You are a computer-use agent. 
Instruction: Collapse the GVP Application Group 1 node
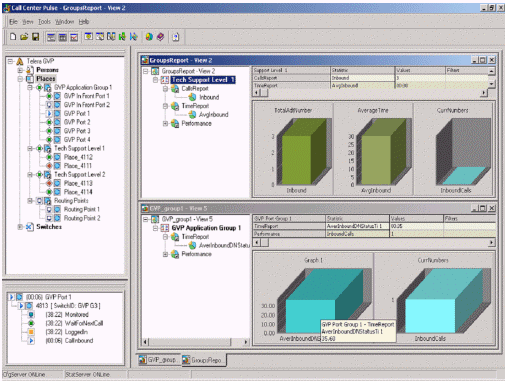pos(30,87)
